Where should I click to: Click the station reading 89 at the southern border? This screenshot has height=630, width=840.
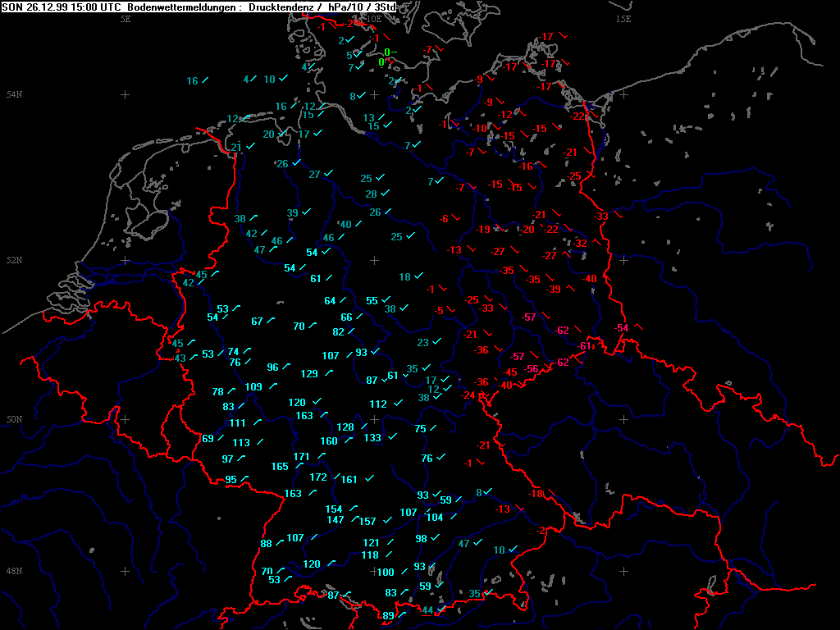coord(388,616)
